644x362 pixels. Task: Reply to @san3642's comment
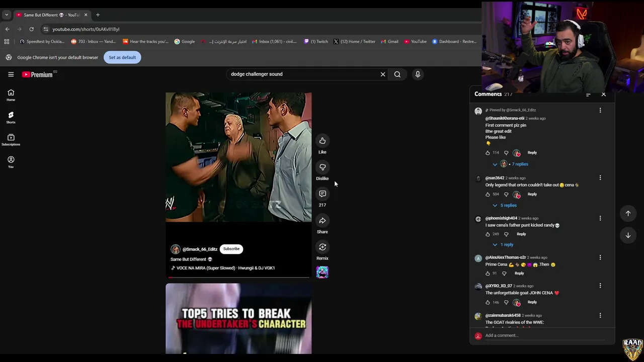[532, 194]
